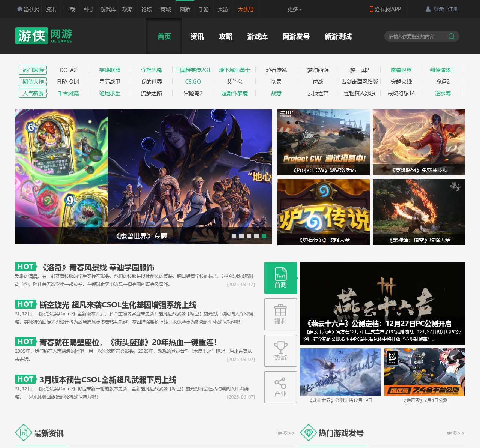This screenshot has width=480, height=448.
Task: Open the 攻略 main navigation tab
Action: click(x=225, y=36)
